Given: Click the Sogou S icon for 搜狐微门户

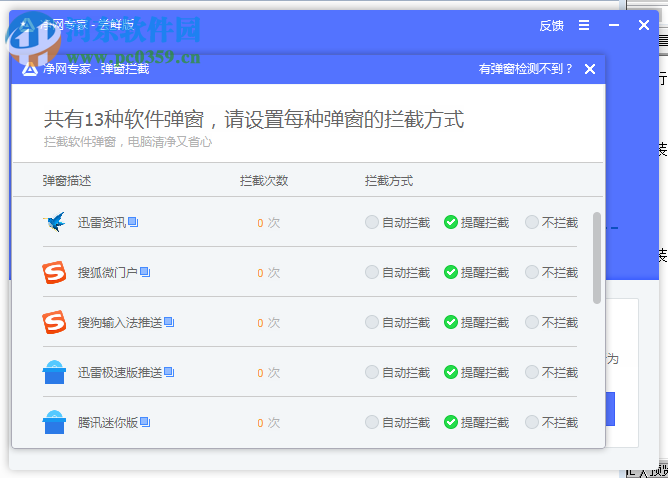Looking at the screenshot, I should pyautogui.click(x=54, y=272).
